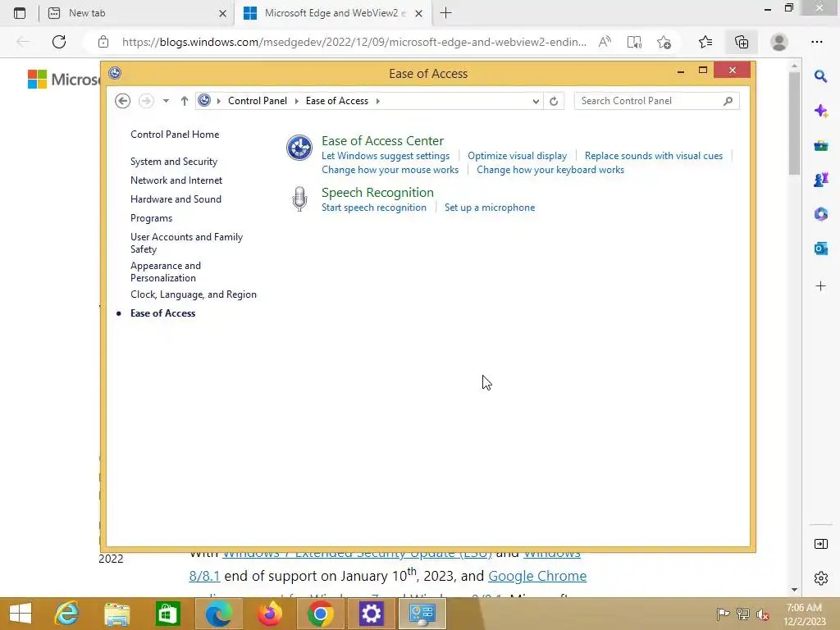Click the Read aloud icon in Edge
Viewport: 840px width, 630px height.
[605, 42]
